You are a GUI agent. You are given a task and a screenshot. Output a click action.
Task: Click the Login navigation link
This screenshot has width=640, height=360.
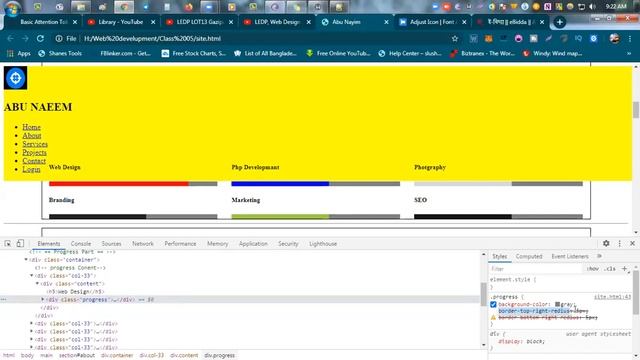pos(31,169)
